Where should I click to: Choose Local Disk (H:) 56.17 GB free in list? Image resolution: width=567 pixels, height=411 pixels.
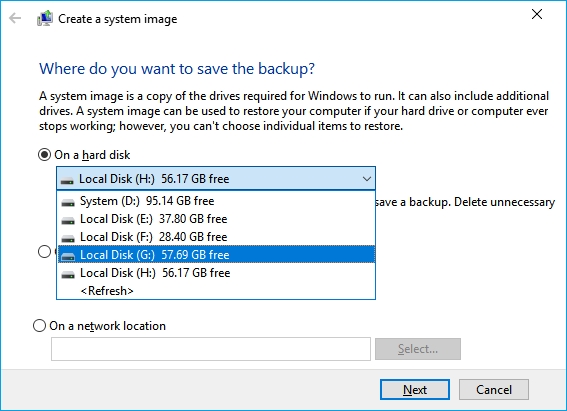[216, 273]
